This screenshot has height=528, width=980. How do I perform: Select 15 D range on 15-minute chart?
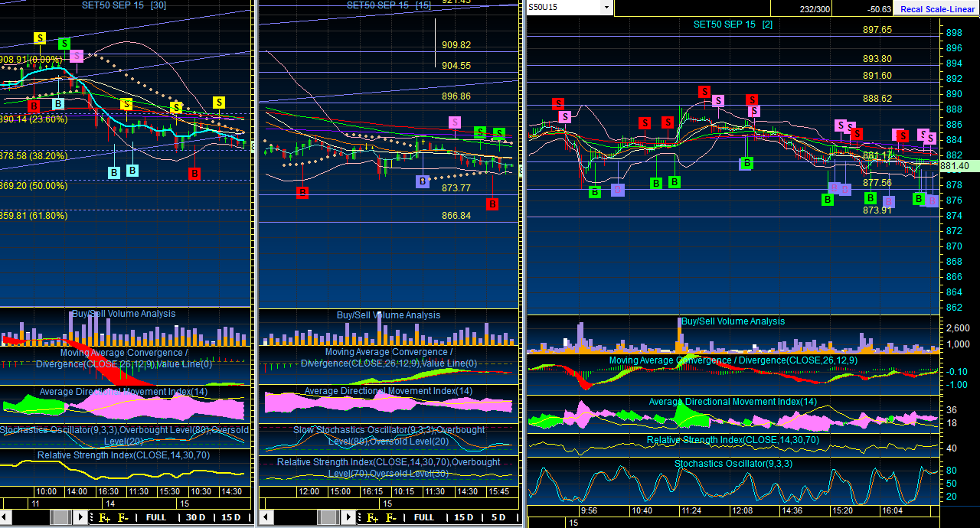[x=464, y=517]
